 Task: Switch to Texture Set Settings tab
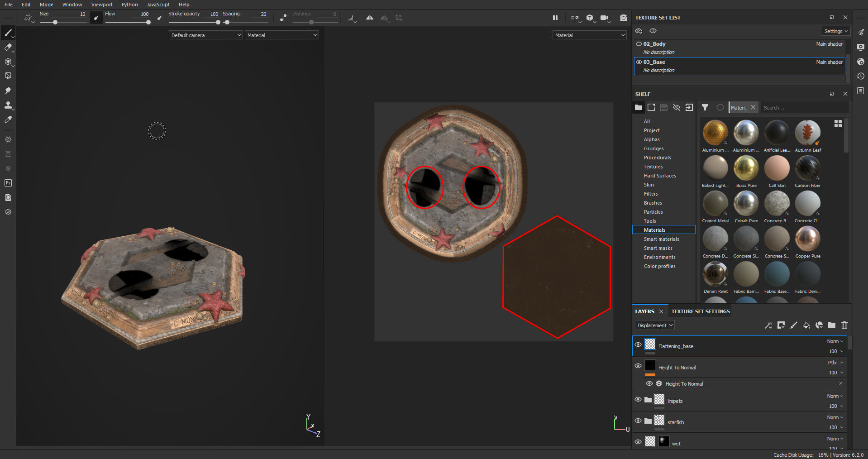pos(700,311)
